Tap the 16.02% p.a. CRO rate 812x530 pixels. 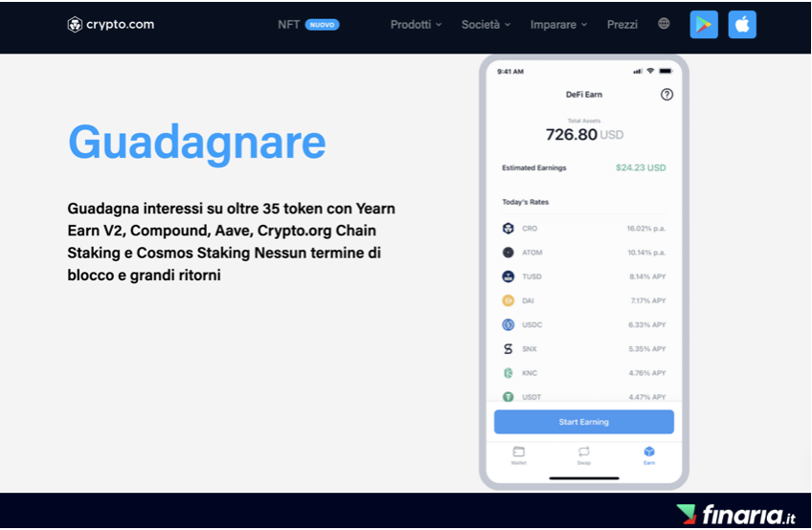645,229
